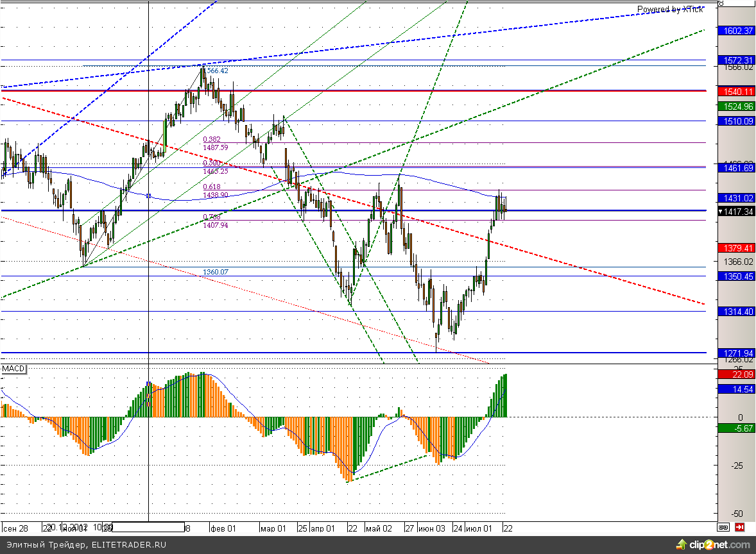Screen dimensions: 756x554
Task: Open the Powered by XTick link
Action: (670, 9)
